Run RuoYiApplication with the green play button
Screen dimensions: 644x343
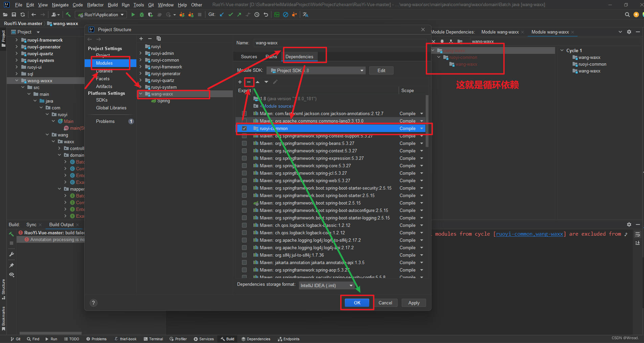pyautogui.click(x=133, y=15)
